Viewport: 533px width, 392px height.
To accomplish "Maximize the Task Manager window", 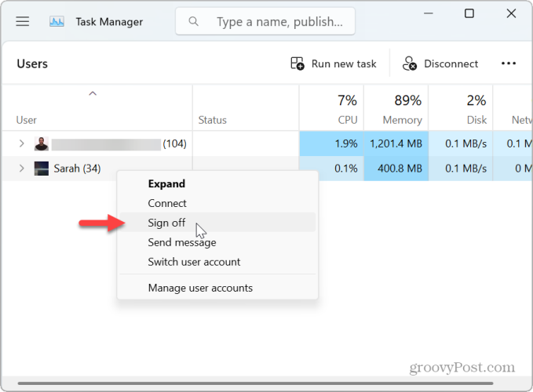I will coord(469,13).
